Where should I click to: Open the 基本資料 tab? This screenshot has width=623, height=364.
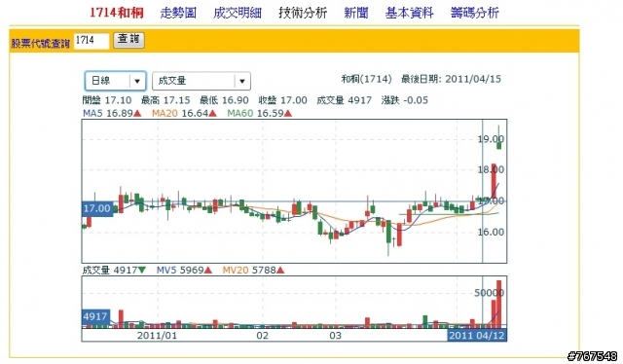[x=409, y=13]
